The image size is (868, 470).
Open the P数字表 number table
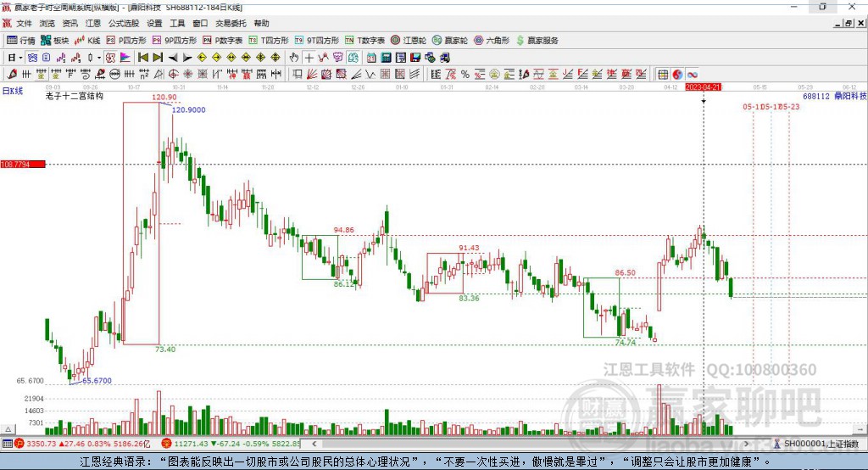[223, 41]
